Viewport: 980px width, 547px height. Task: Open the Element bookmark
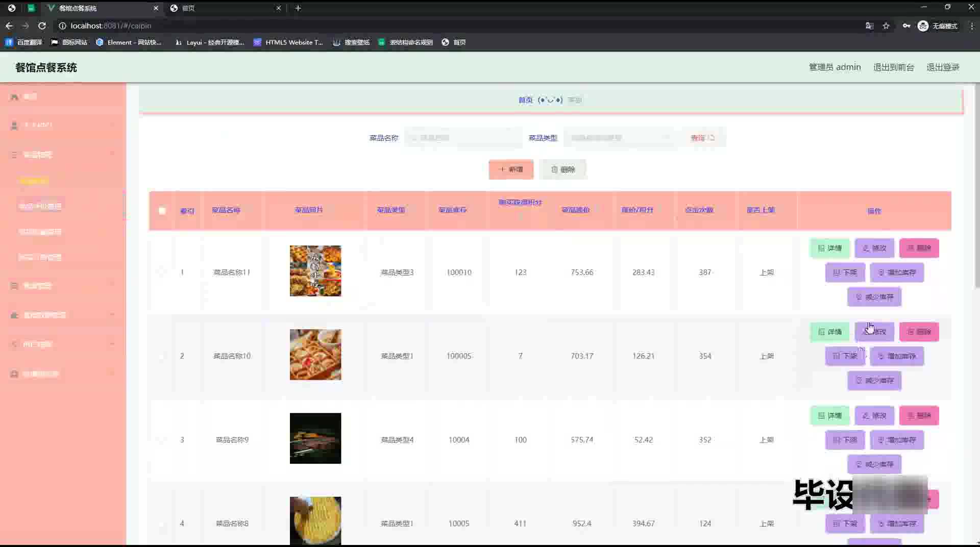click(x=129, y=42)
